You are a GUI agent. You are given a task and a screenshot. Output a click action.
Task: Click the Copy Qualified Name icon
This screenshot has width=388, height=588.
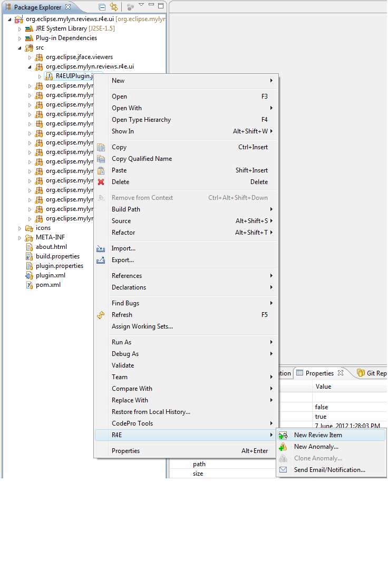click(x=101, y=159)
